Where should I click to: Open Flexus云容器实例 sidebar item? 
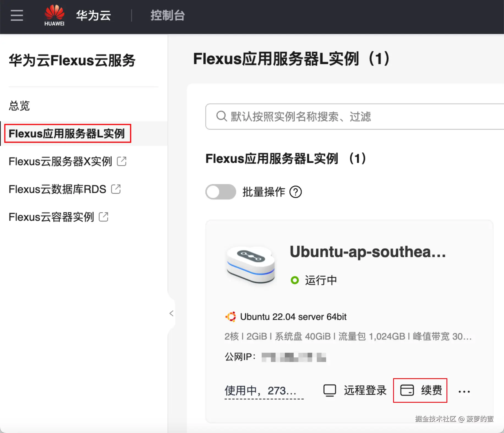(x=51, y=217)
